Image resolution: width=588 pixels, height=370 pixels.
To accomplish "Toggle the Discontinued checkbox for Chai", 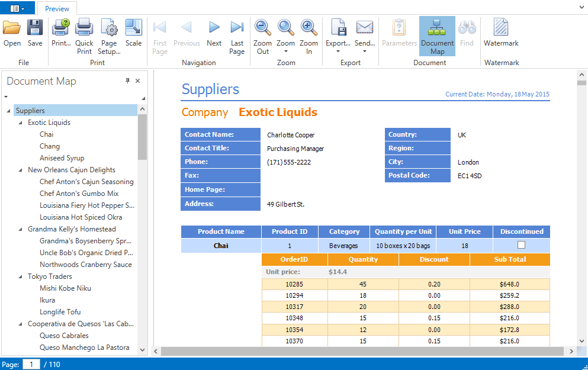I will tap(521, 245).
